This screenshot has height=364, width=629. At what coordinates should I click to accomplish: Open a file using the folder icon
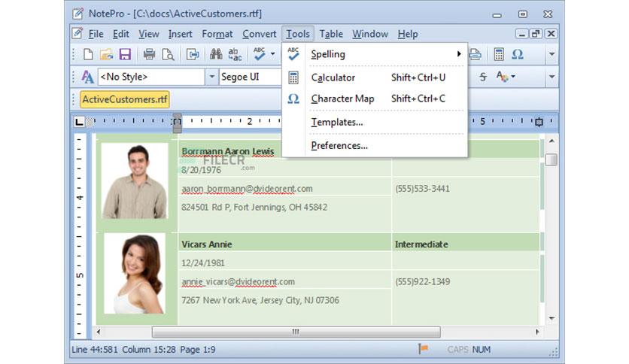pos(106,54)
